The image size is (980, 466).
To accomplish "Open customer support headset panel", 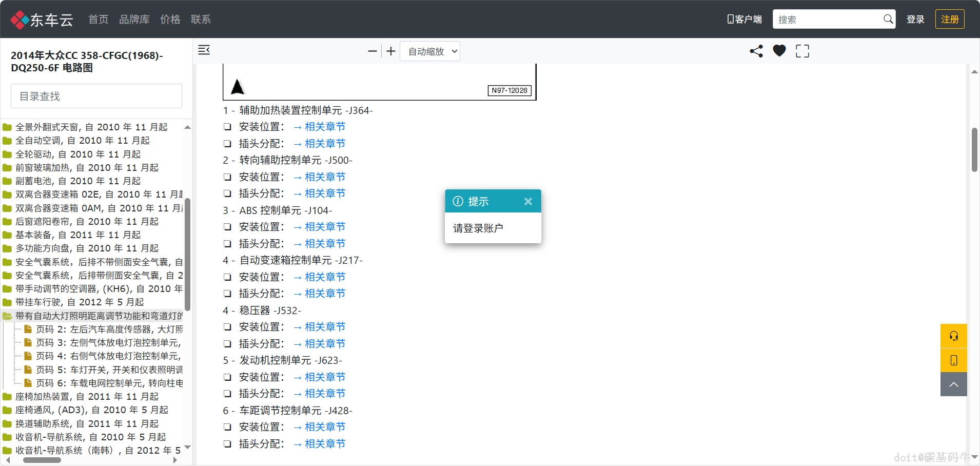I will (953, 336).
